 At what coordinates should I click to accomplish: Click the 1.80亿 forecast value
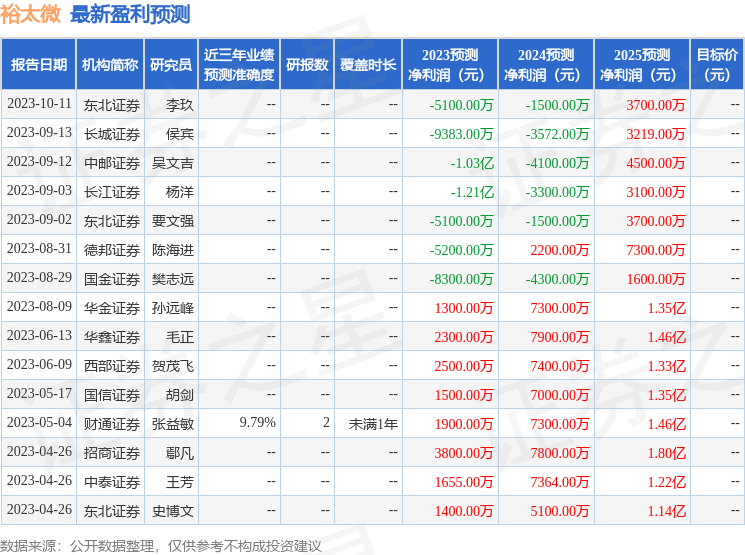pyautogui.click(x=667, y=453)
